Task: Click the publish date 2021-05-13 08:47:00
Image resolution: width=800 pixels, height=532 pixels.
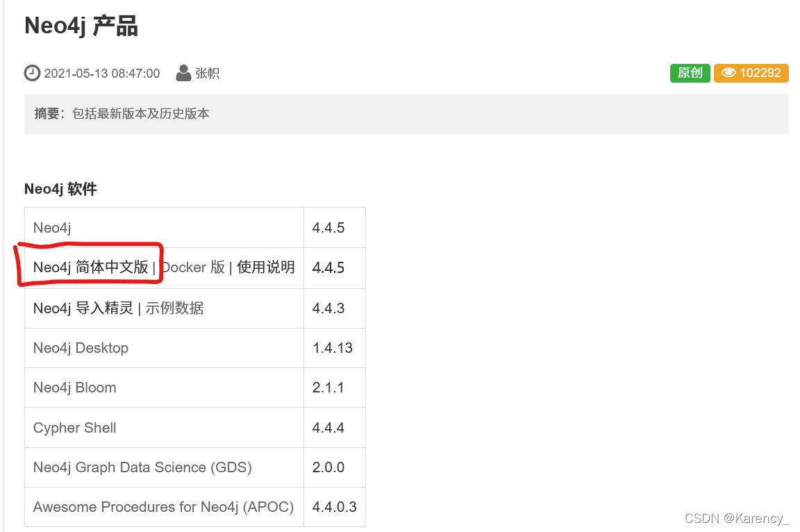Action: click(x=102, y=74)
